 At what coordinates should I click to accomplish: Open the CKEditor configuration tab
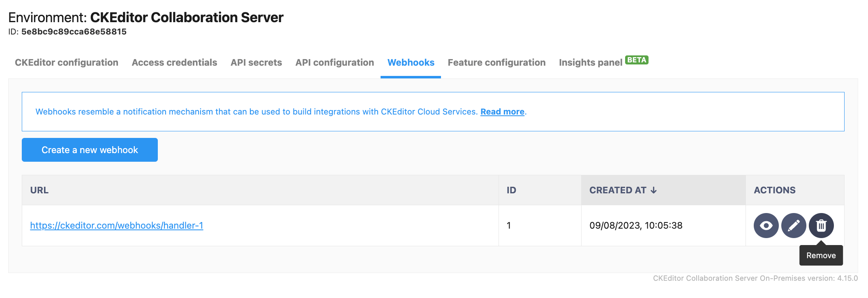67,62
